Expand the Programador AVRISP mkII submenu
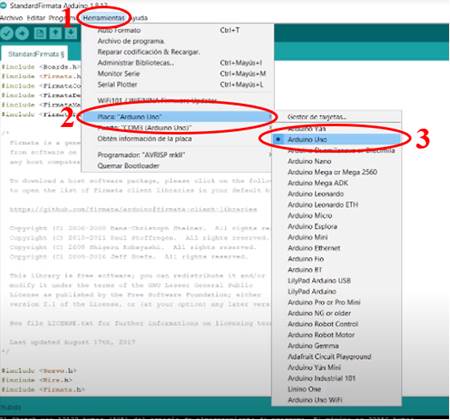The height and width of the screenshot is (420, 450). (x=177, y=155)
